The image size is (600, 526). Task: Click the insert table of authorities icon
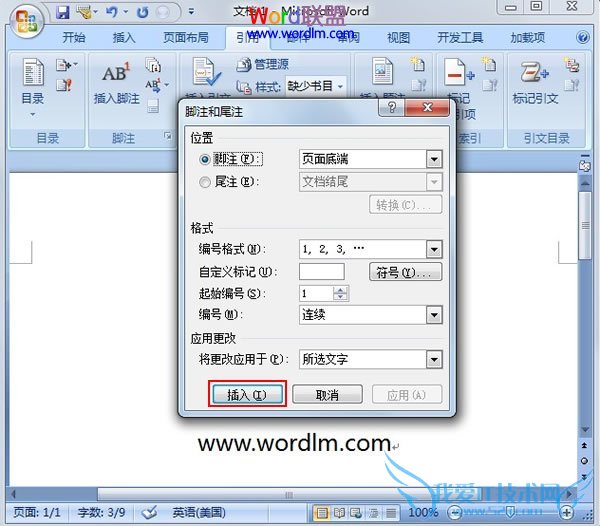[572, 65]
